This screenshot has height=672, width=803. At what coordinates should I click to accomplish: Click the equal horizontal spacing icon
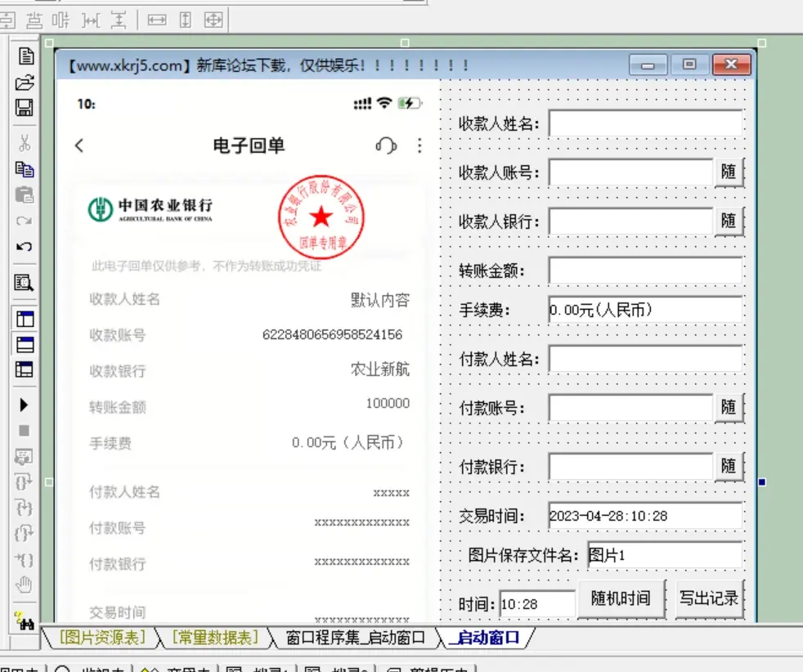point(91,20)
